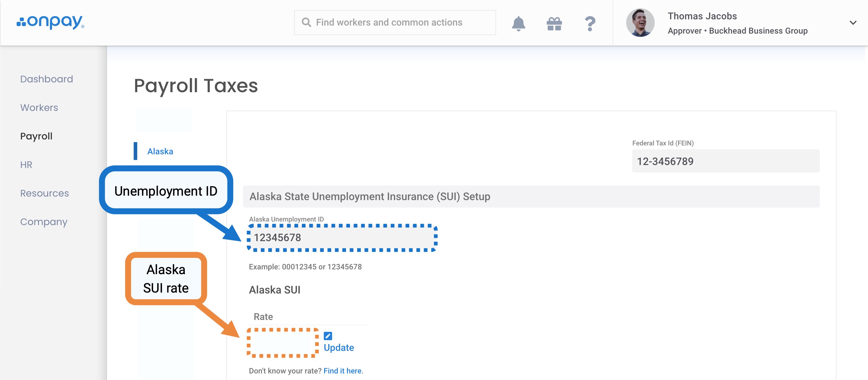Image resolution: width=868 pixels, height=380 pixels.
Task: Click the search magnifier icon
Action: point(306,22)
